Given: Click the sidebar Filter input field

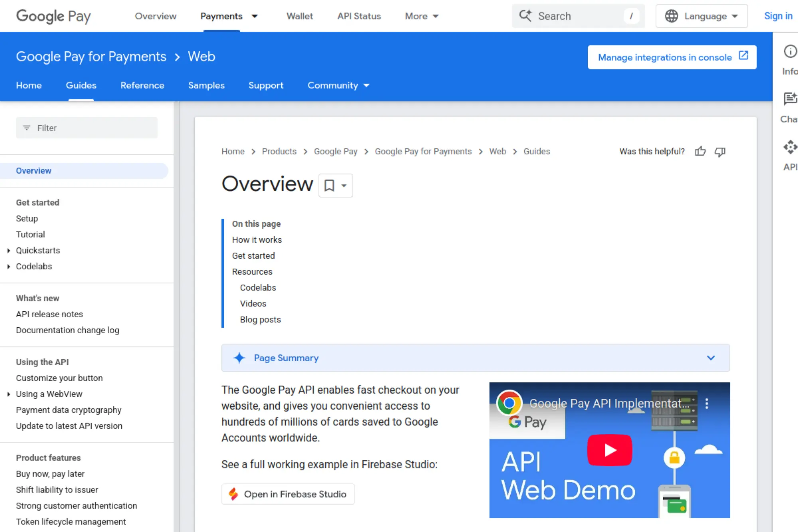Looking at the screenshot, I should coord(87,128).
